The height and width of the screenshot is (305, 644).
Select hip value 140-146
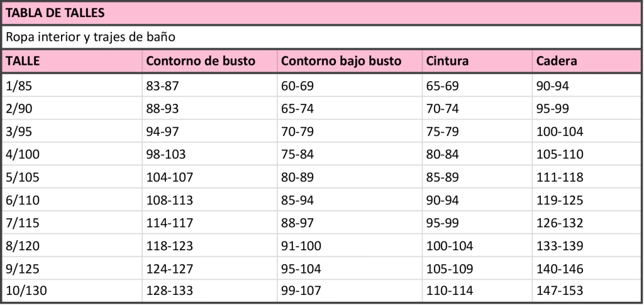[x=559, y=269]
